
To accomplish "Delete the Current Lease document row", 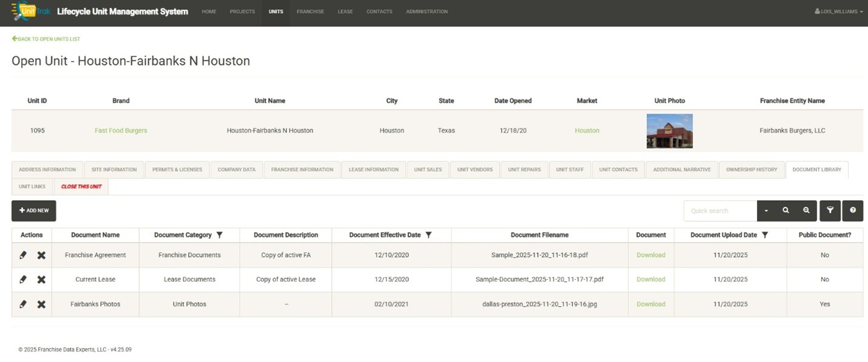I will click(41, 280).
